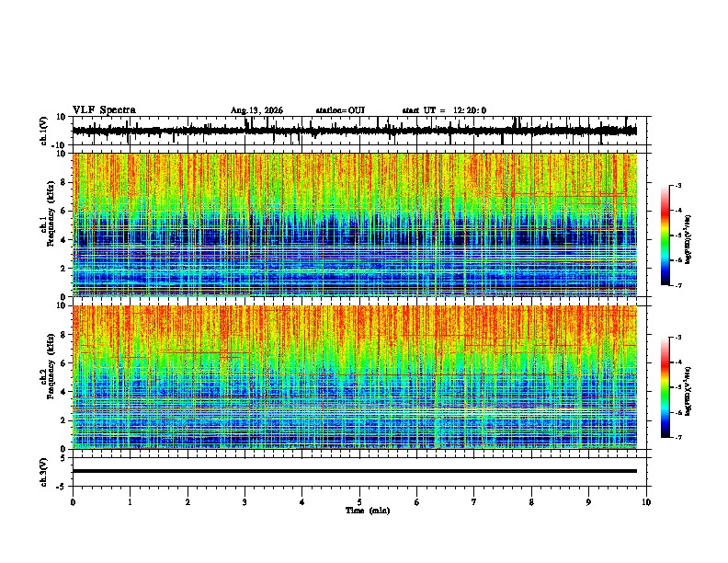This screenshot has width=728, height=563.
Task: Click time axis tick label "4"
Action: click(302, 502)
